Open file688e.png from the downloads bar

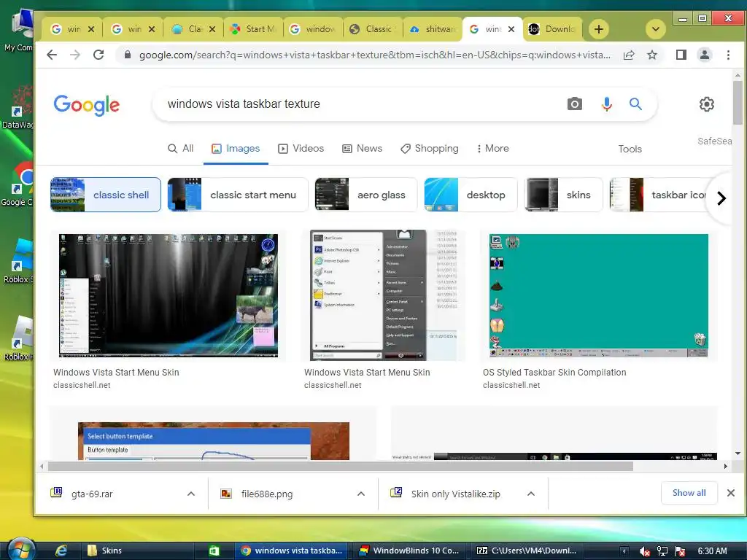point(267,494)
